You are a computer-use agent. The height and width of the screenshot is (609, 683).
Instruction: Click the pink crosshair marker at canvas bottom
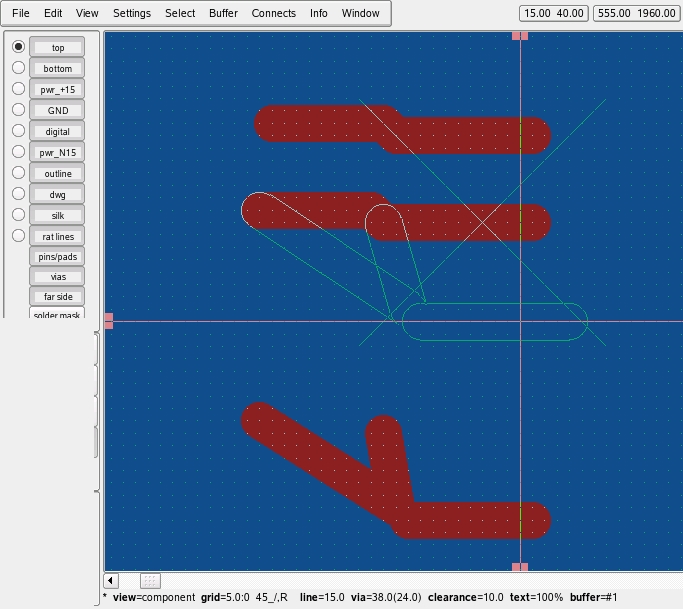click(x=520, y=567)
